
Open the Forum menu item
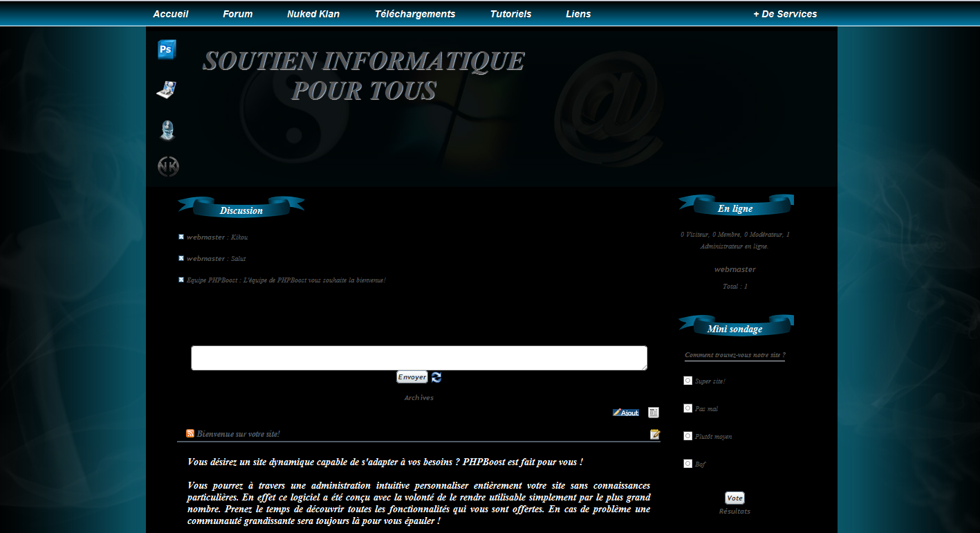pyautogui.click(x=238, y=14)
